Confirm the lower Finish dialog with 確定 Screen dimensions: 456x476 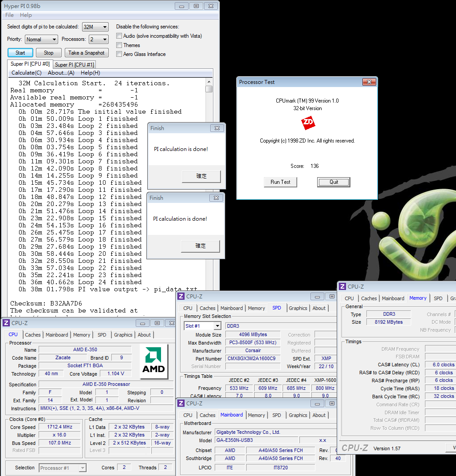[x=200, y=246]
